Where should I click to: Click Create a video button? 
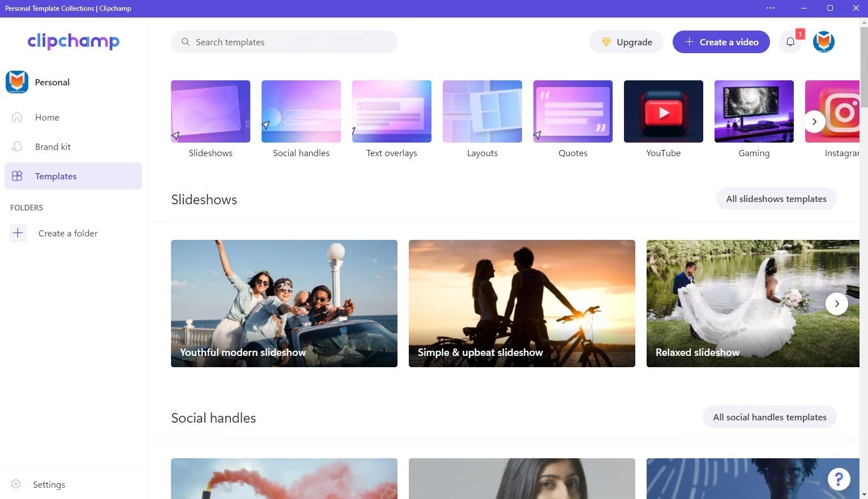pos(721,42)
